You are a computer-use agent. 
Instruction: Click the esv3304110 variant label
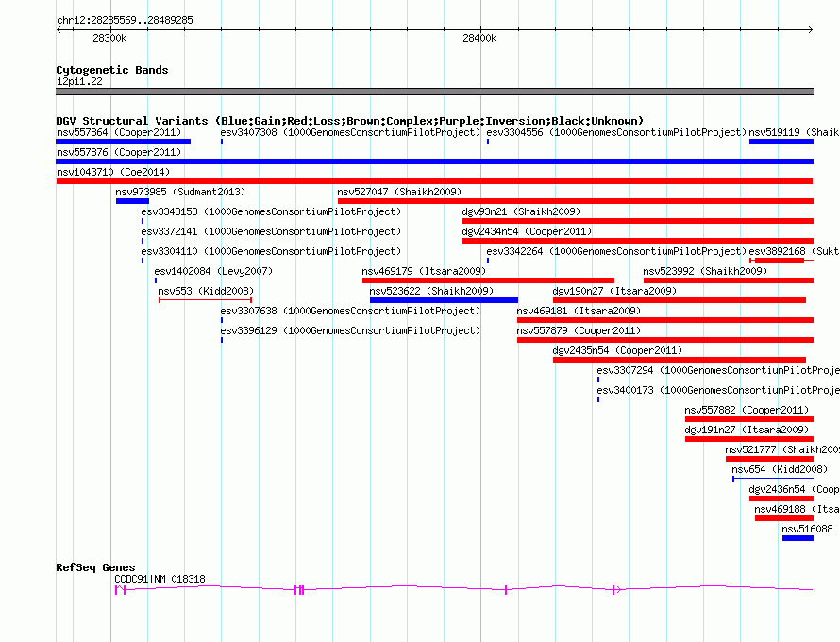(x=271, y=251)
